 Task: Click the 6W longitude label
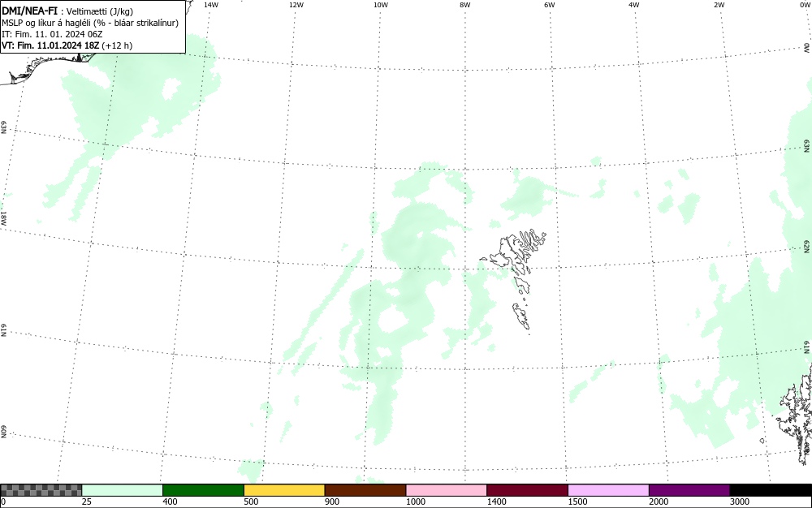pyautogui.click(x=550, y=5)
